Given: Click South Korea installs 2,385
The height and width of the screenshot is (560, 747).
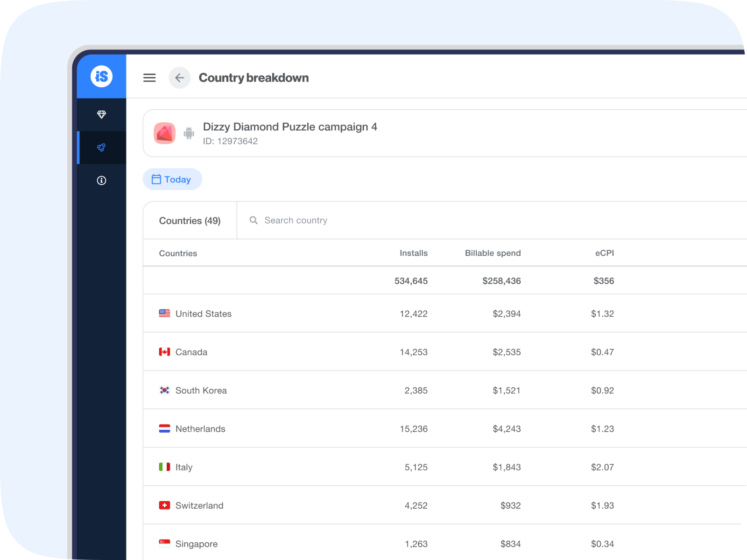Looking at the screenshot, I should click(416, 391).
